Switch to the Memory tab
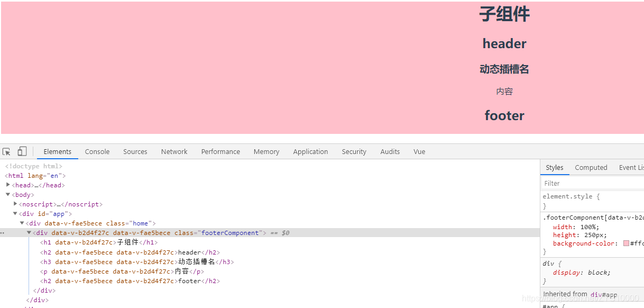 pos(266,152)
